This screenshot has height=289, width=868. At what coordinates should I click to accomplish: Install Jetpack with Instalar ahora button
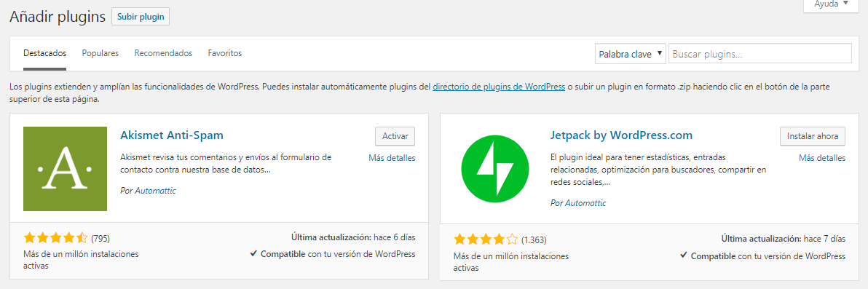[x=813, y=136]
